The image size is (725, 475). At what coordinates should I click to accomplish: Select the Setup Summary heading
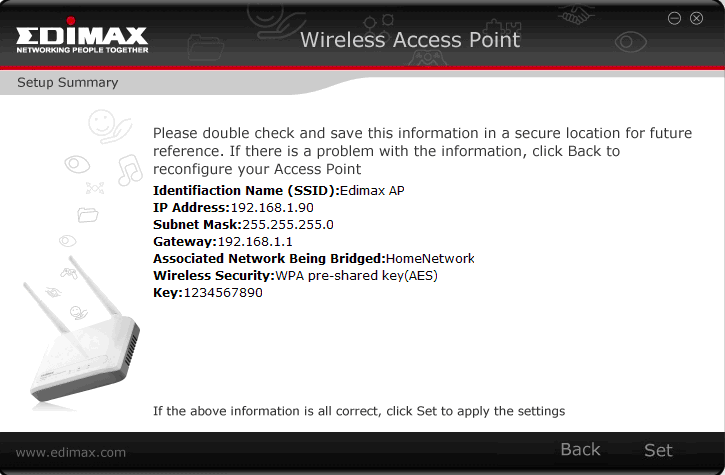[68, 82]
